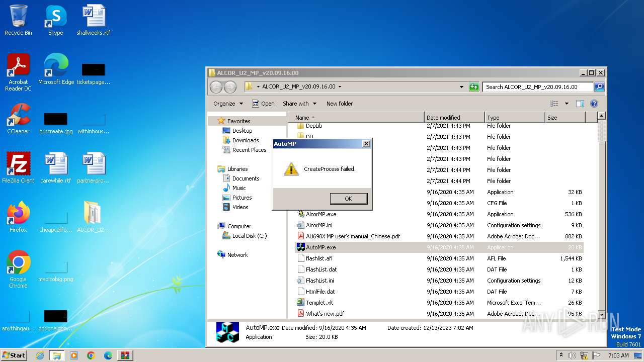Expand the Share with dropdown
This screenshot has width=644, height=362.
[299, 104]
